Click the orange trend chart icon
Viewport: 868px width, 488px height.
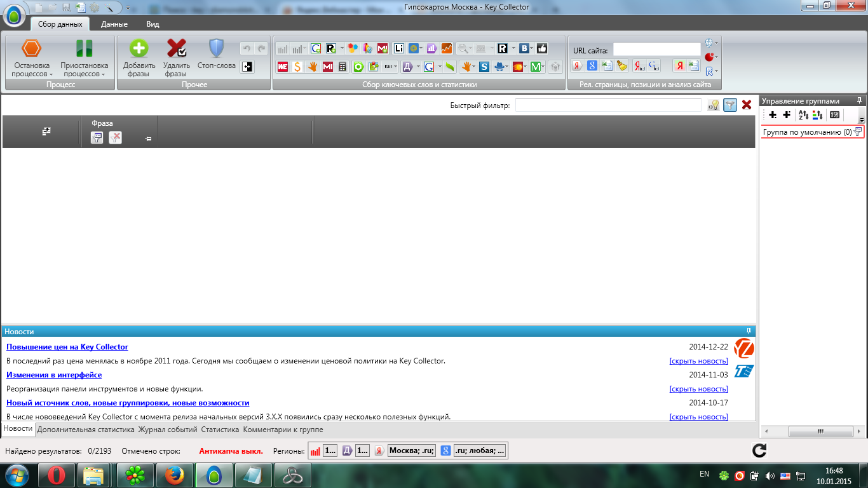pos(447,48)
